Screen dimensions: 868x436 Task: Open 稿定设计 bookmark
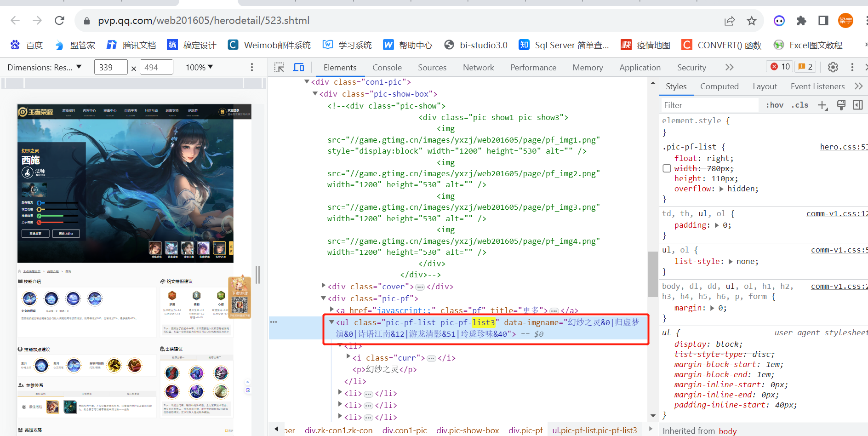click(192, 45)
